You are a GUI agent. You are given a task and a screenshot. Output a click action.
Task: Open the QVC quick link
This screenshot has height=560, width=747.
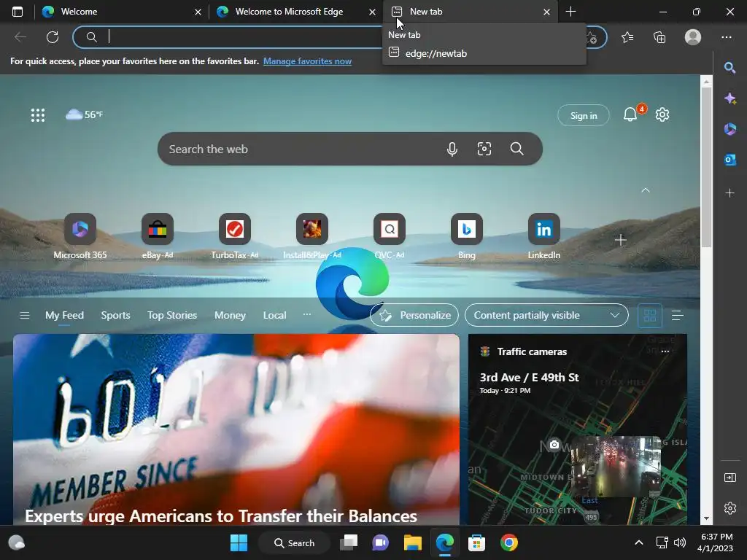click(x=390, y=237)
